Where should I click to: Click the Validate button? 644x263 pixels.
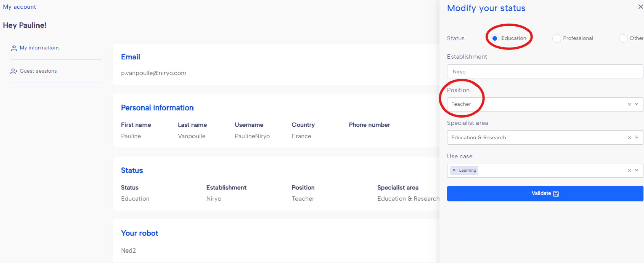544,193
